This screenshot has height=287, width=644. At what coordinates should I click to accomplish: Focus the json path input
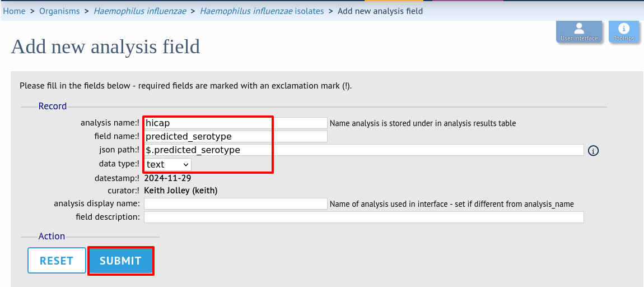pos(364,150)
